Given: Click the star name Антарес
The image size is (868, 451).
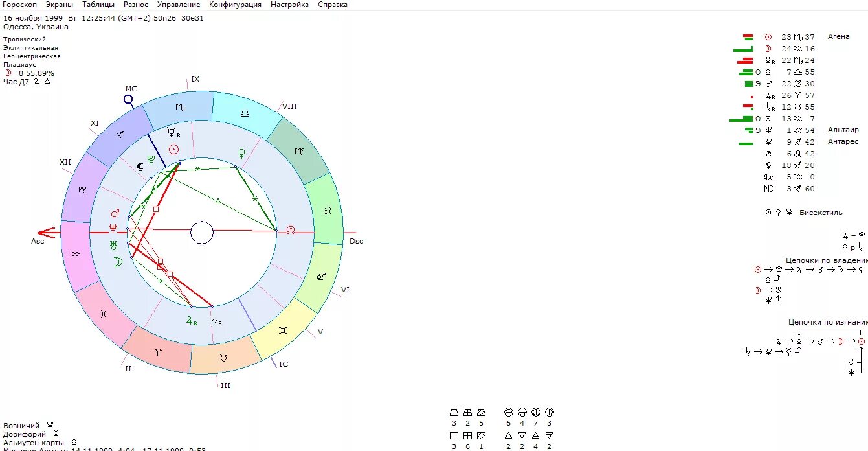Looking at the screenshot, I should coord(843,142).
